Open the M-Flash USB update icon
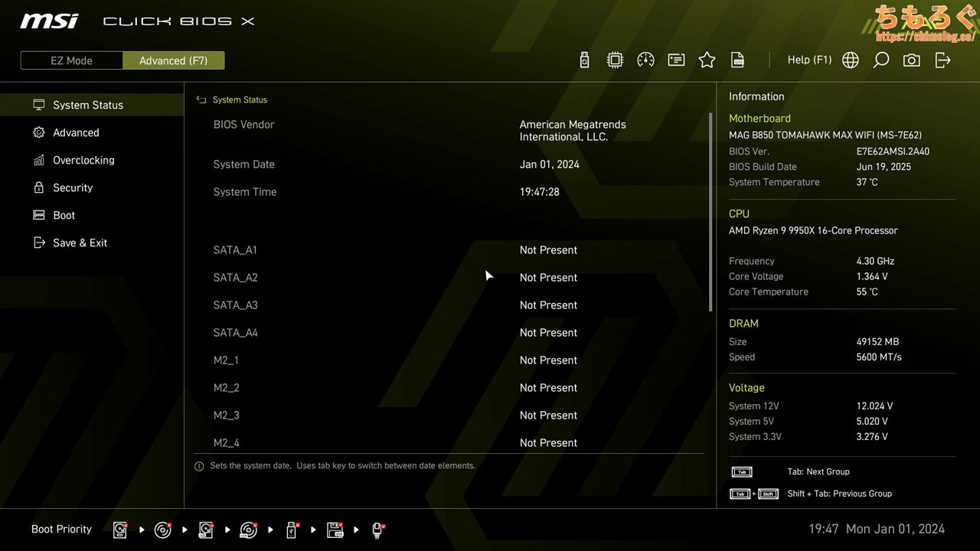 (x=584, y=60)
